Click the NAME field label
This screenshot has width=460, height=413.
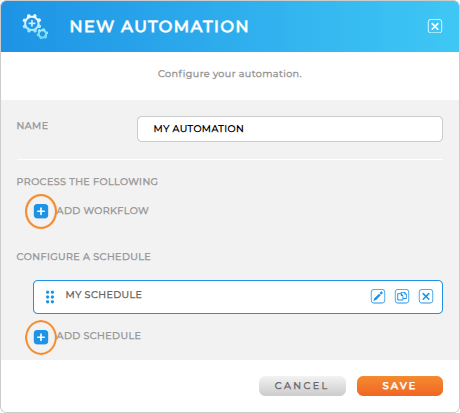(32, 126)
